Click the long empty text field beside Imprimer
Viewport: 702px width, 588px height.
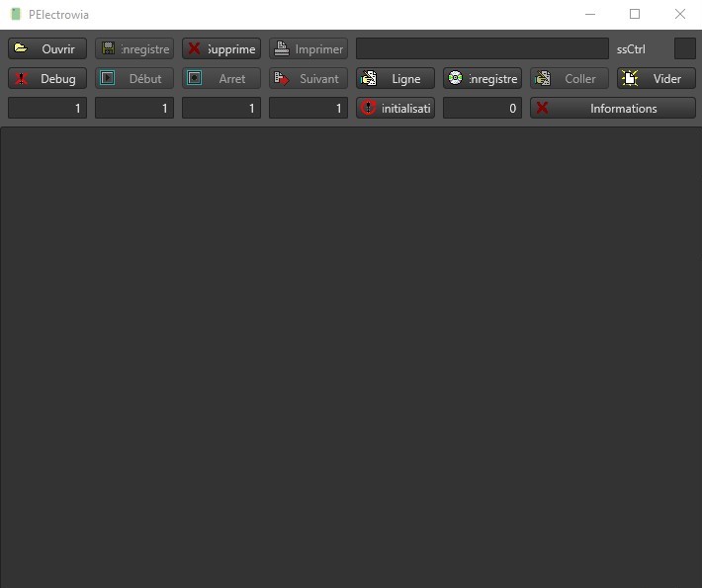tap(483, 48)
